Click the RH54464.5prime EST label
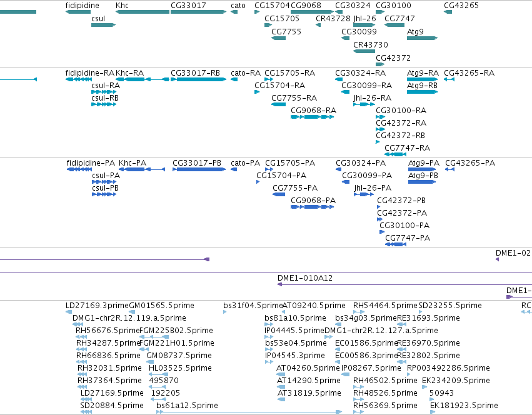This screenshot has height=415, width=532. (x=385, y=306)
